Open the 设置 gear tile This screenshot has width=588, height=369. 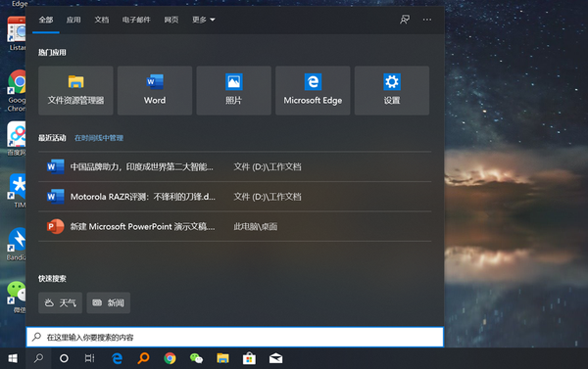(392, 91)
